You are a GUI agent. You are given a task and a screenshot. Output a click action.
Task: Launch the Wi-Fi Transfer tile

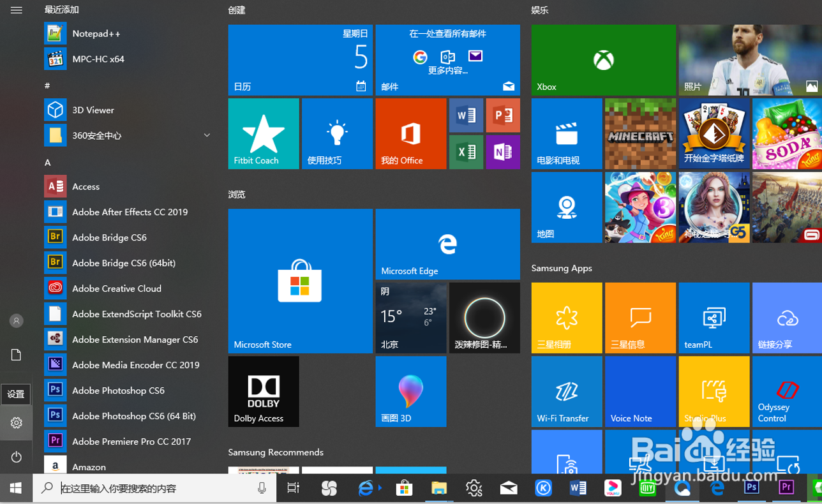[567, 391]
